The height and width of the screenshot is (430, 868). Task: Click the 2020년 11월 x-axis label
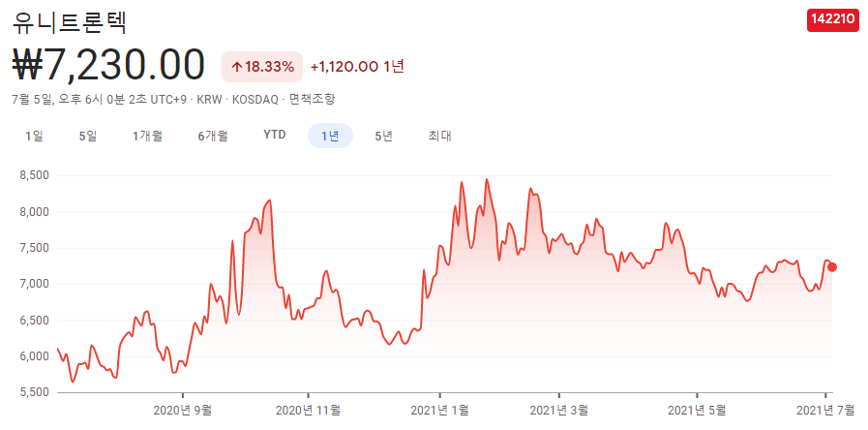click(308, 410)
